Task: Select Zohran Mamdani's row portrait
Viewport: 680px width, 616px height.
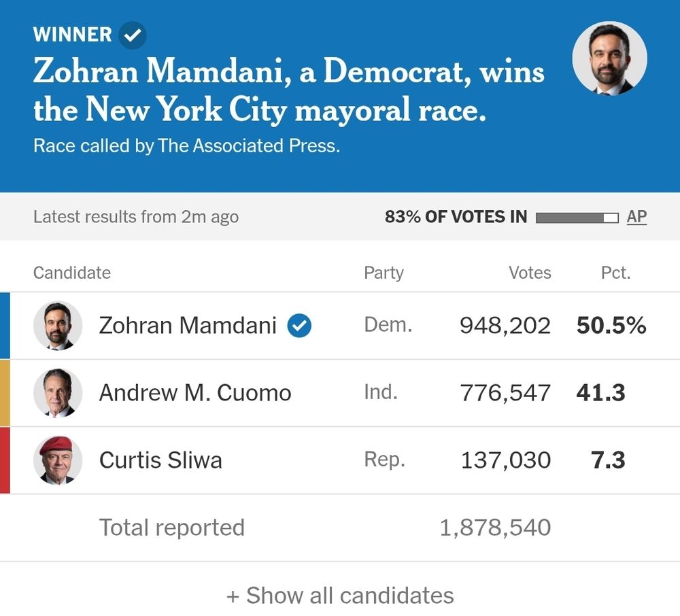Action: [x=58, y=326]
